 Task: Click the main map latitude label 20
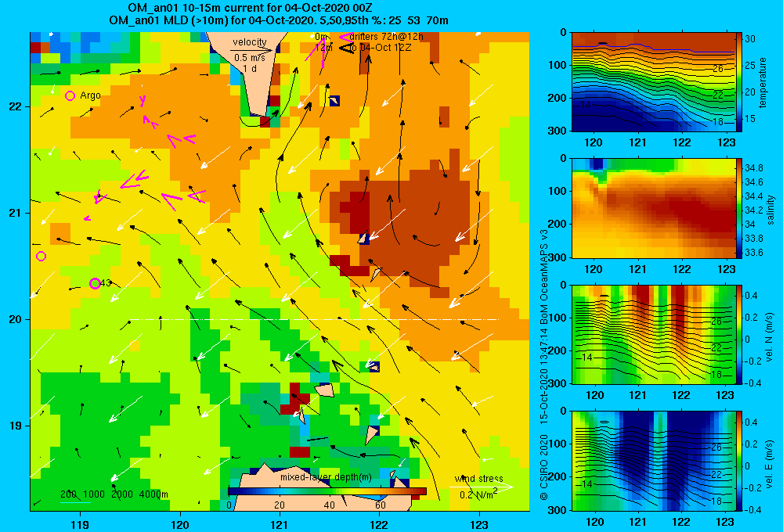click(15, 319)
